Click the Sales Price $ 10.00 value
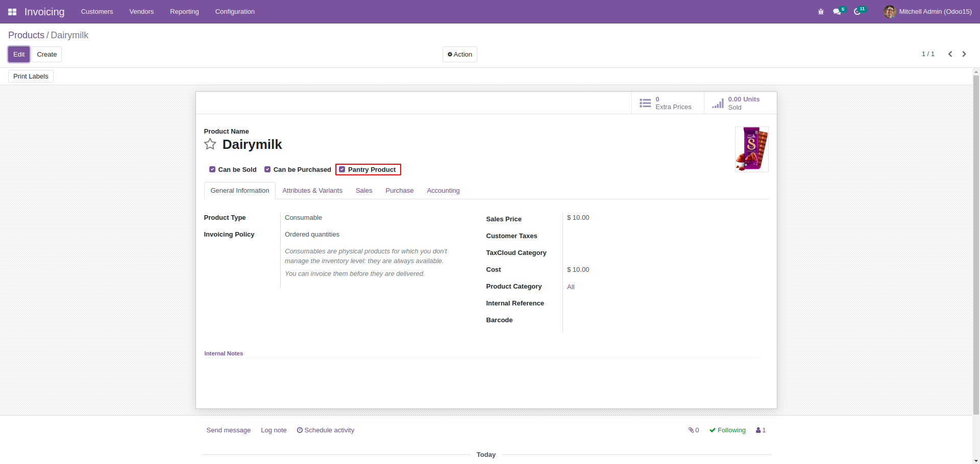This screenshot has height=464, width=980. click(578, 218)
